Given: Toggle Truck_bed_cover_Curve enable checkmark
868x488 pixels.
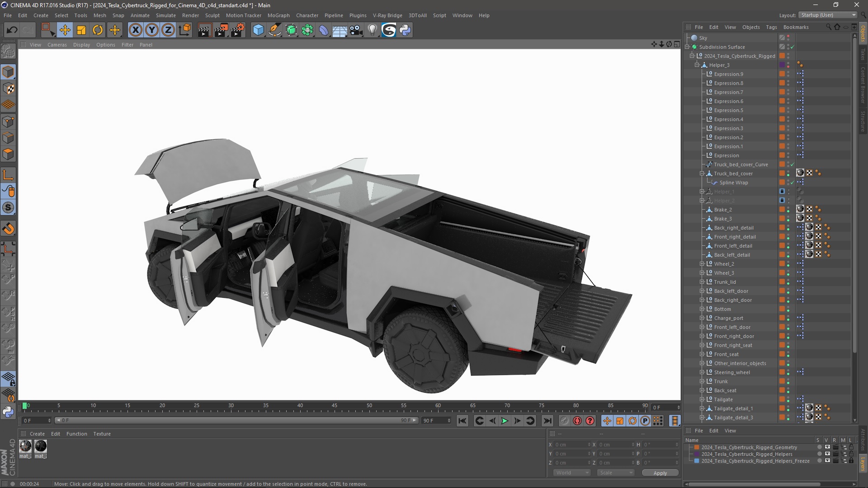Looking at the screenshot, I should (x=793, y=164).
